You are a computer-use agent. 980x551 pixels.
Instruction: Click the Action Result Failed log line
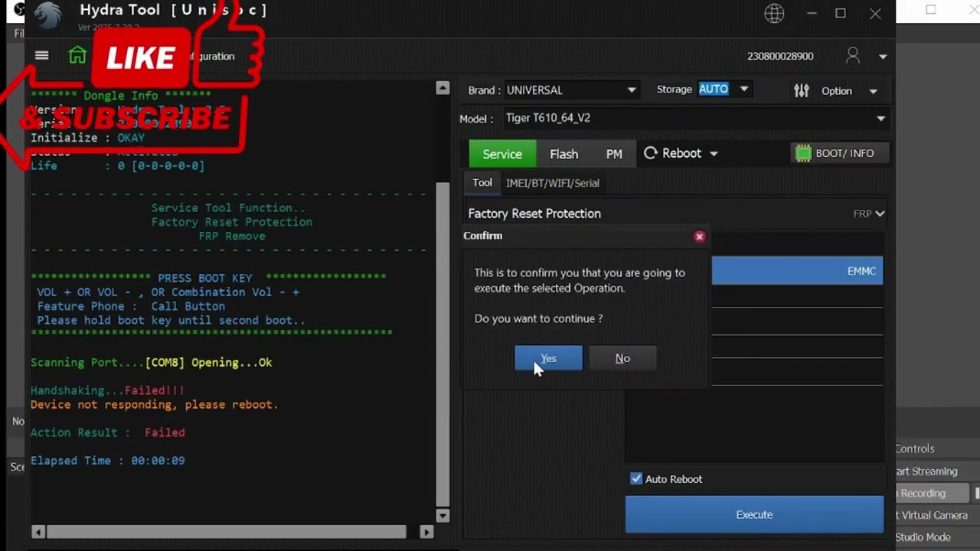click(x=107, y=432)
